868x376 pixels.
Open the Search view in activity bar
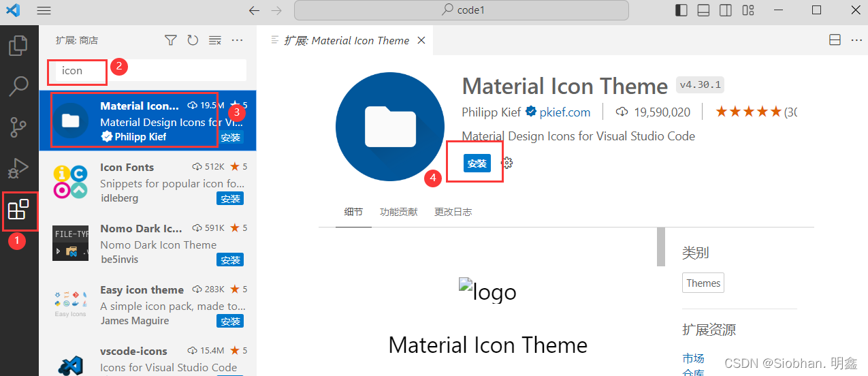[18, 87]
